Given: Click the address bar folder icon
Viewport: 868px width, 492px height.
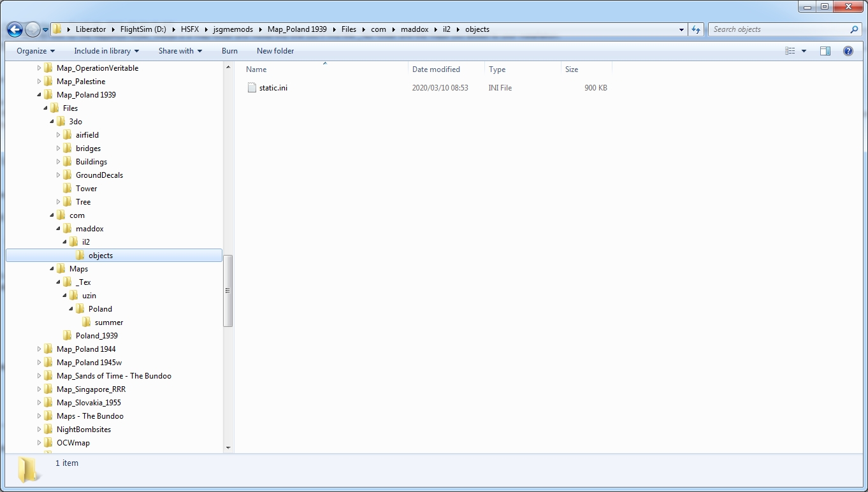Looking at the screenshot, I should [x=57, y=29].
